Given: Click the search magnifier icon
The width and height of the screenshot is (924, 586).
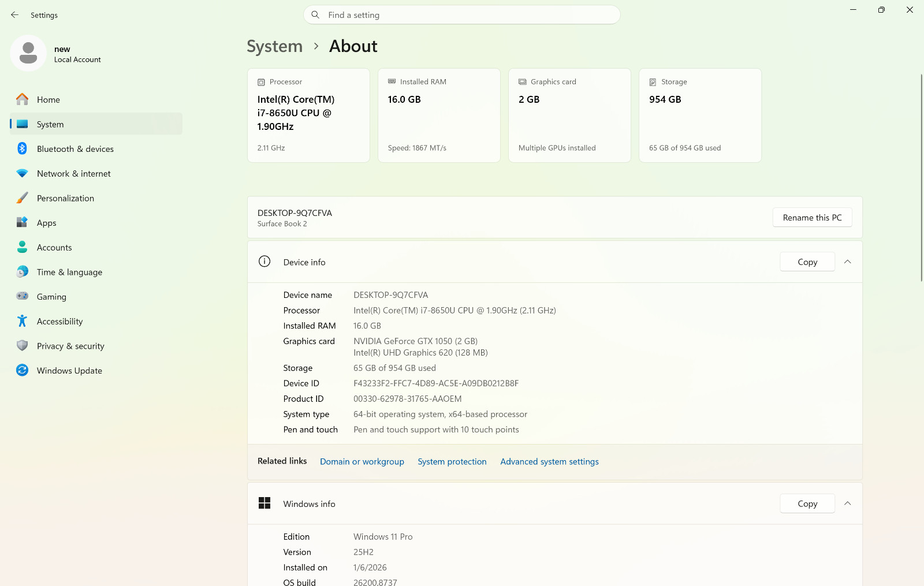Looking at the screenshot, I should [x=315, y=15].
